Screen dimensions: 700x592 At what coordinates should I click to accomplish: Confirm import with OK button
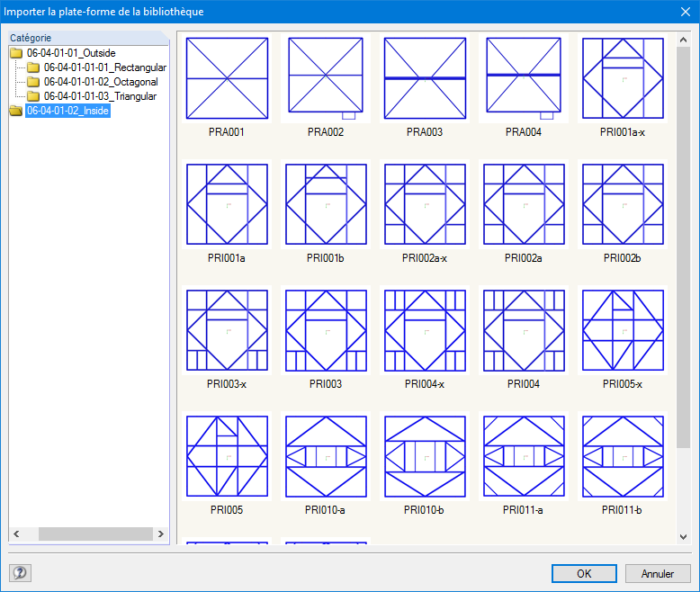(584, 573)
